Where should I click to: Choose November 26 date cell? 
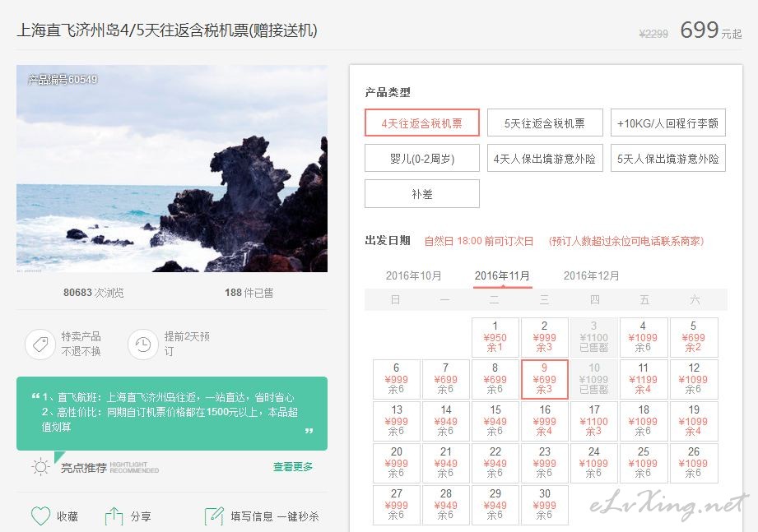[694, 463]
